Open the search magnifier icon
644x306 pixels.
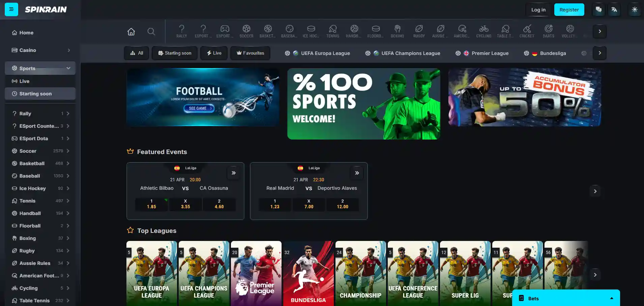pos(151,31)
